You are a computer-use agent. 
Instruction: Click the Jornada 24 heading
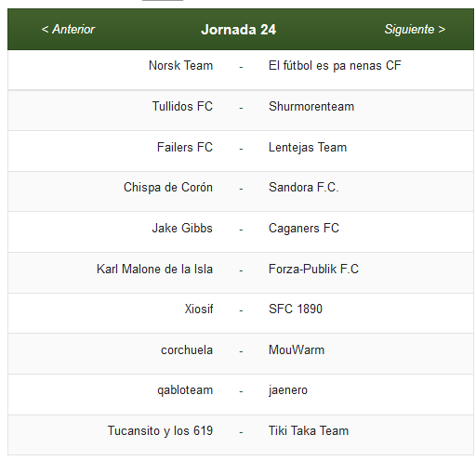pyautogui.click(x=238, y=30)
